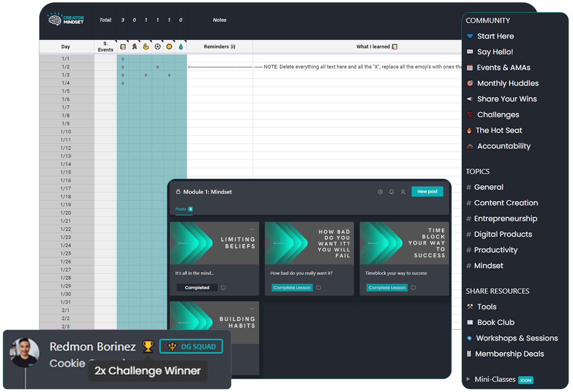Open the Content Creation topic
Viewport: 573px width, 392px height.
coord(506,203)
